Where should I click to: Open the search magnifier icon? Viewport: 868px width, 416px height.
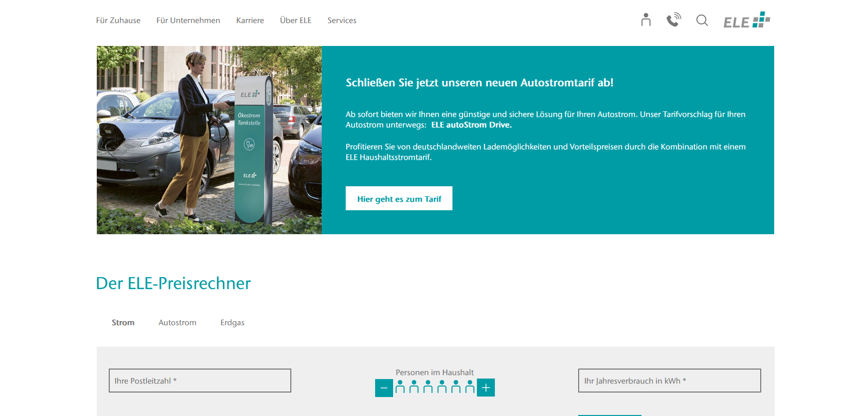pyautogui.click(x=702, y=20)
